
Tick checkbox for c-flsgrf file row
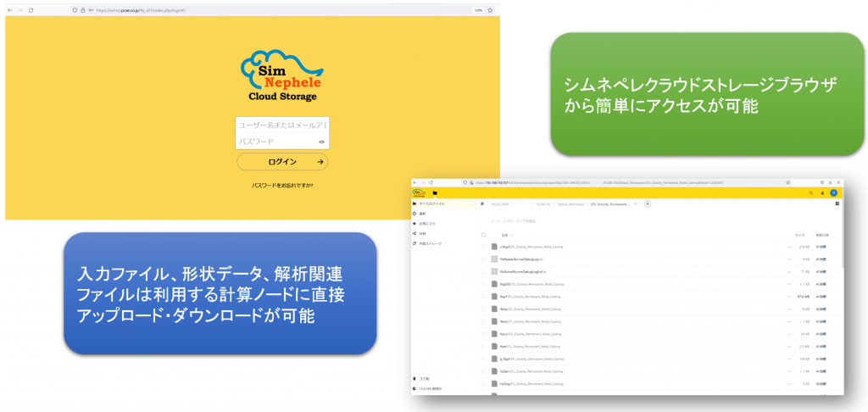[483, 247]
